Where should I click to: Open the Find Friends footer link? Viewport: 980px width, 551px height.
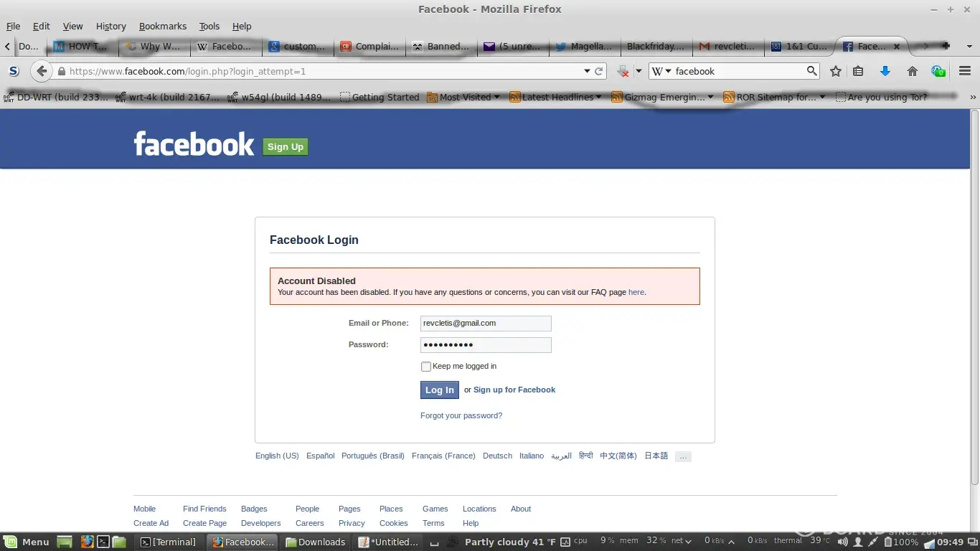click(x=204, y=509)
